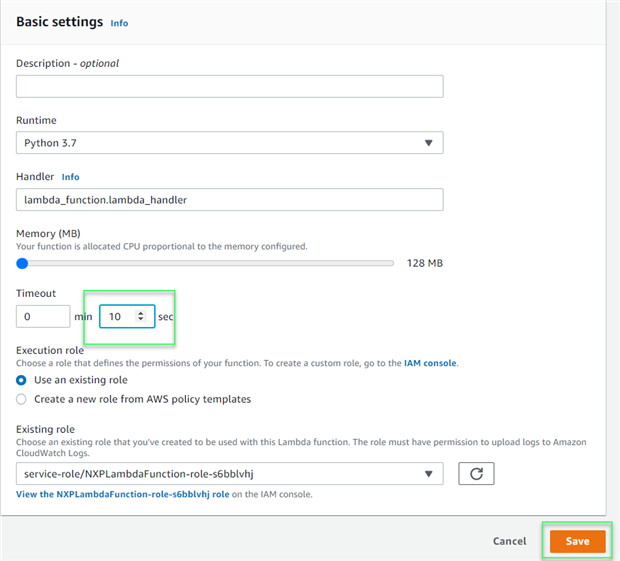Viewport: 620px width, 561px height.
Task: Click the Timeout minutes input field
Action: (43, 316)
